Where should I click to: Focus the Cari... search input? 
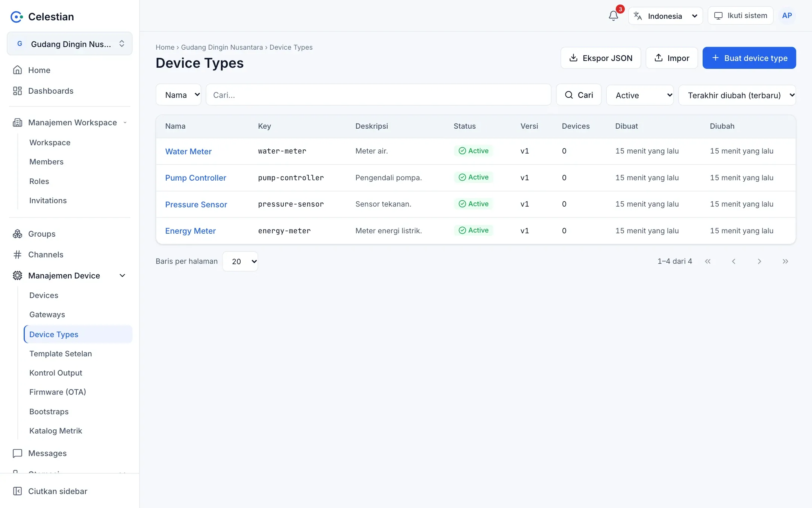click(x=379, y=95)
